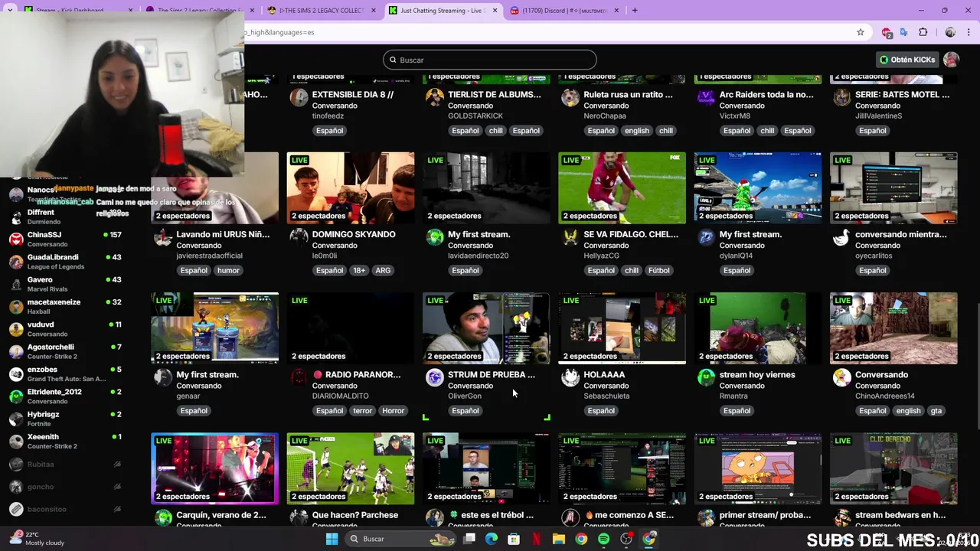This screenshot has width=980, height=551.
Task: Click the humor tag under Lavando mi URUS
Action: click(228, 270)
